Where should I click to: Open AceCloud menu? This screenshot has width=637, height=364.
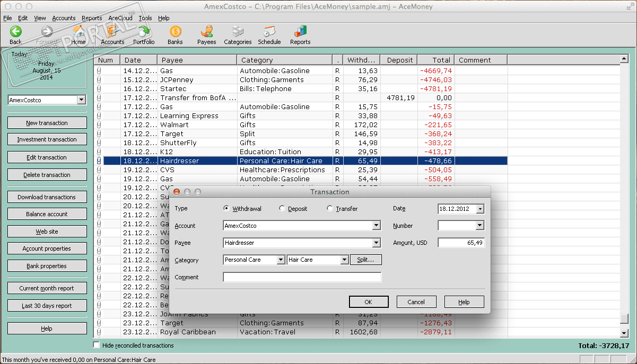click(x=120, y=18)
